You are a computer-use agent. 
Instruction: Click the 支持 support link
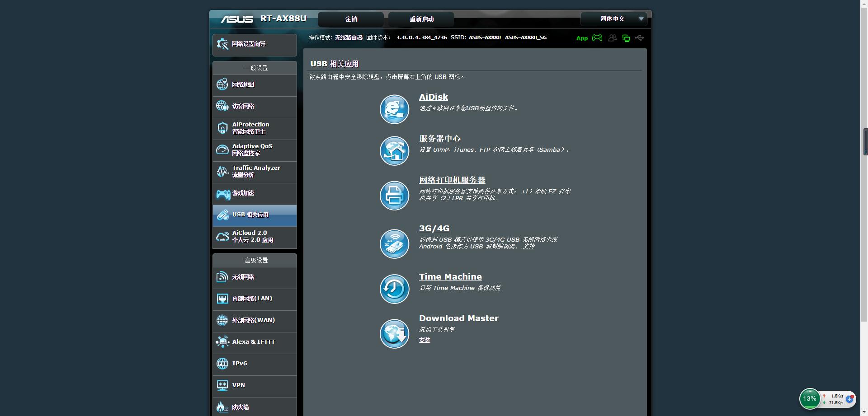[x=529, y=247]
